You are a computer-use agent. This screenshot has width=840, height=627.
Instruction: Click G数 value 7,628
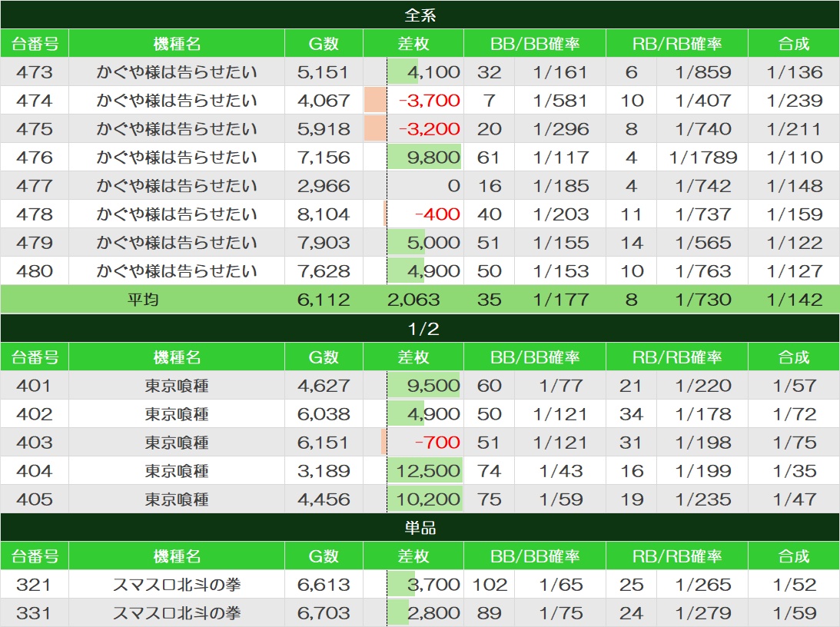(324, 270)
